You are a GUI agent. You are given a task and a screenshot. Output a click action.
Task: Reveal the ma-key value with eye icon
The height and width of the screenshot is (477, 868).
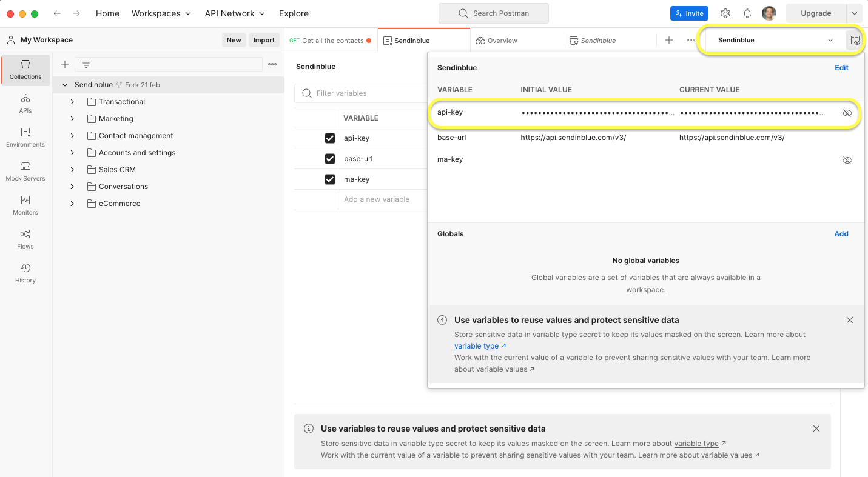pos(847,160)
